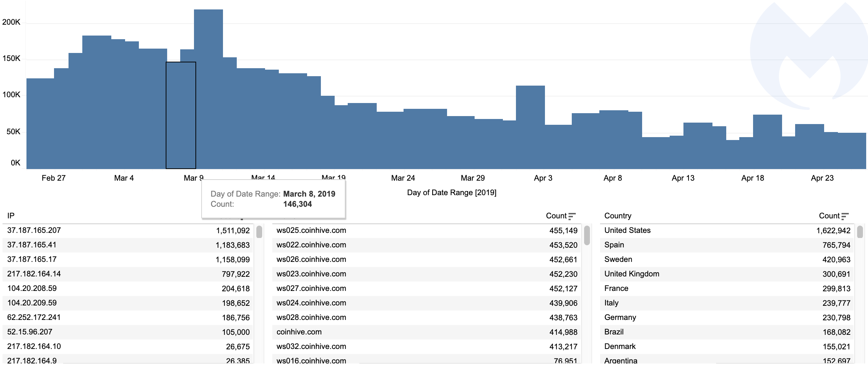Click the country list scrollbar thumb
The width and height of the screenshot is (868, 370).
(860, 232)
